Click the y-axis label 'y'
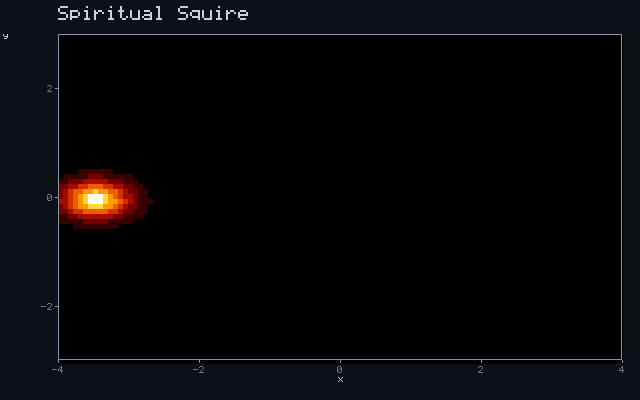The image size is (640, 400). click(5, 36)
